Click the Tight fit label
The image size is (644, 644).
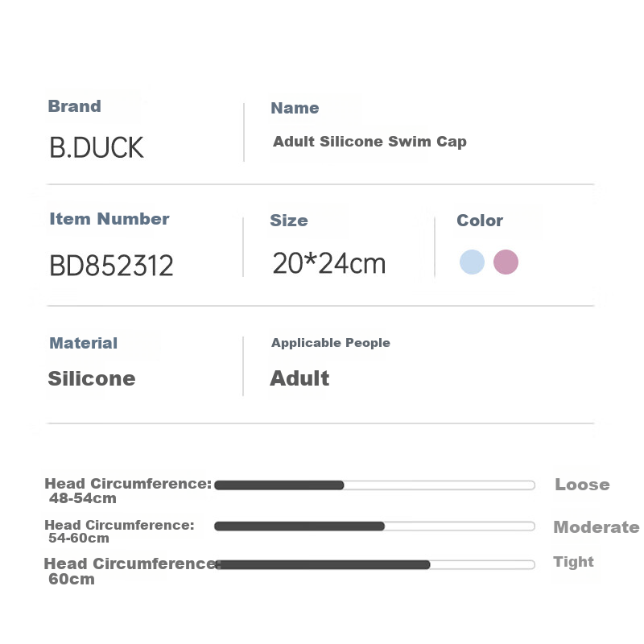(x=573, y=562)
